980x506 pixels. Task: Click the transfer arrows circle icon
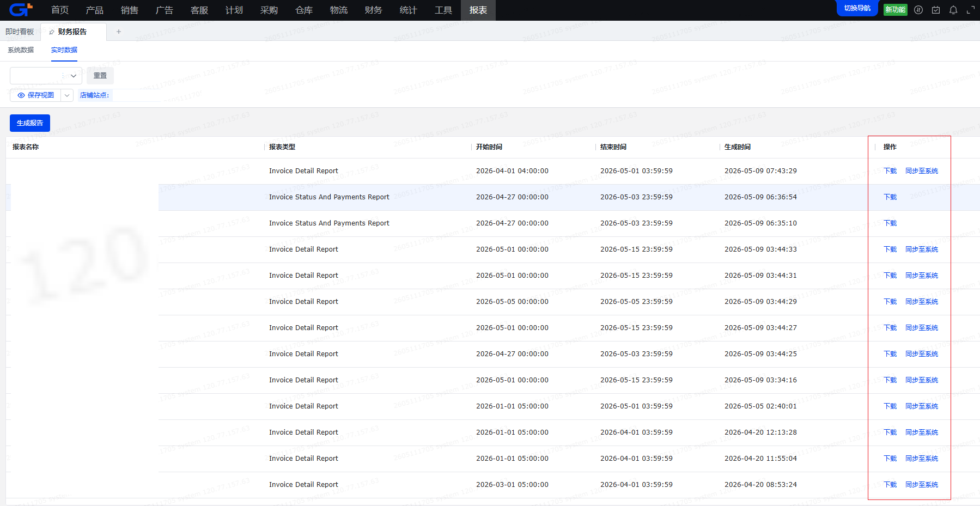(918, 10)
